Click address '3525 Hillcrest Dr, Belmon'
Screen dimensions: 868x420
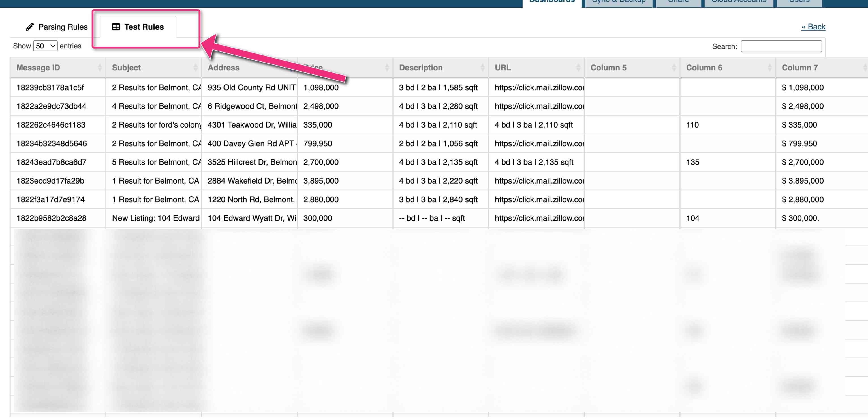pos(252,162)
